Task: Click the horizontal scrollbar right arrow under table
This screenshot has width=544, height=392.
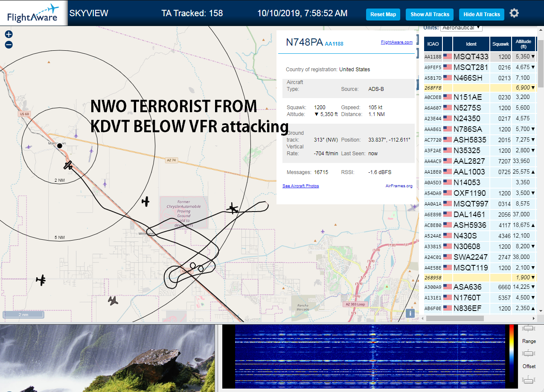Action: [534, 318]
